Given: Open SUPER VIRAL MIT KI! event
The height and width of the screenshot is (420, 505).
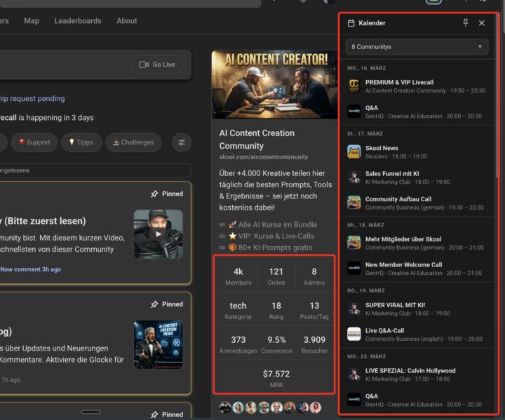Looking at the screenshot, I should (x=417, y=309).
